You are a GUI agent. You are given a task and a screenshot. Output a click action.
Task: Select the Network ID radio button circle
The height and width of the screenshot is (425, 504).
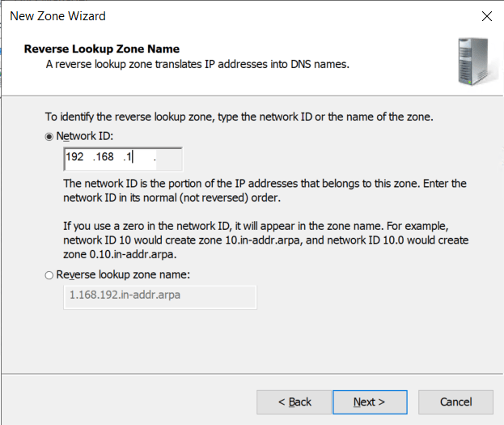point(50,137)
